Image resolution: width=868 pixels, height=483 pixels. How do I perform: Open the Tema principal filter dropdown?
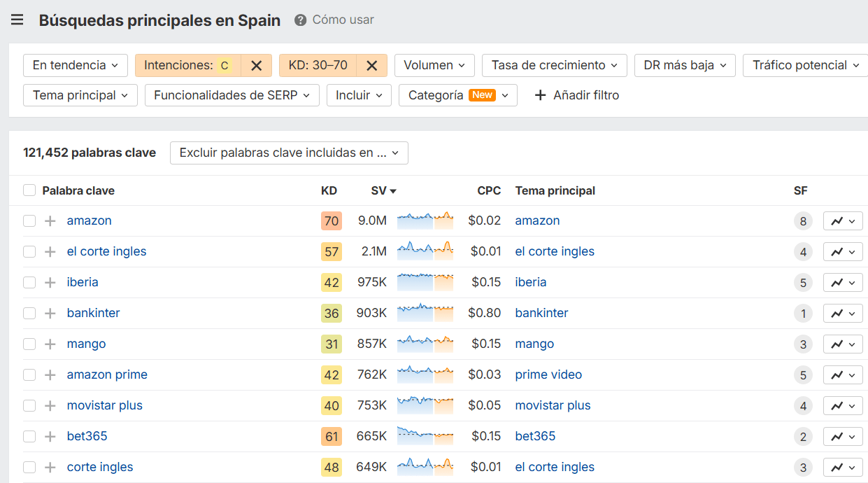point(80,95)
